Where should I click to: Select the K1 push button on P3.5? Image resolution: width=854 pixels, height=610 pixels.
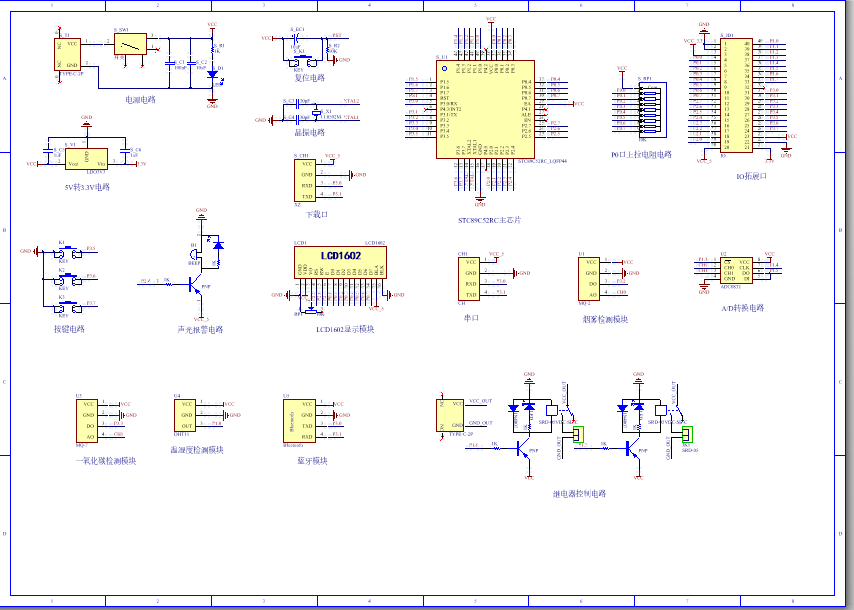[x=69, y=253]
